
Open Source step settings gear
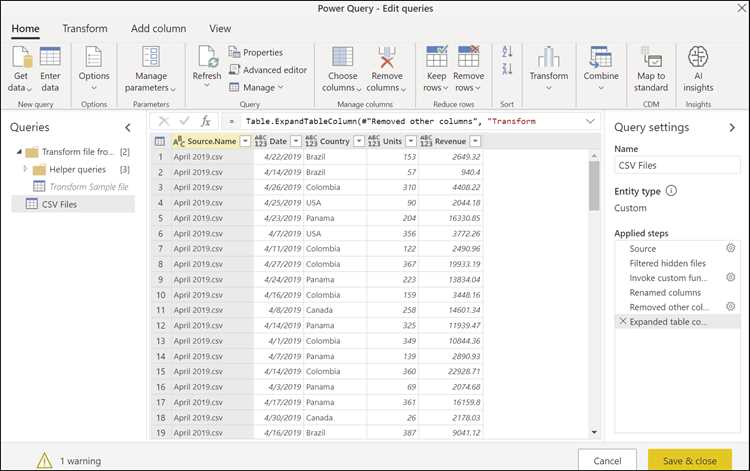coord(730,248)
